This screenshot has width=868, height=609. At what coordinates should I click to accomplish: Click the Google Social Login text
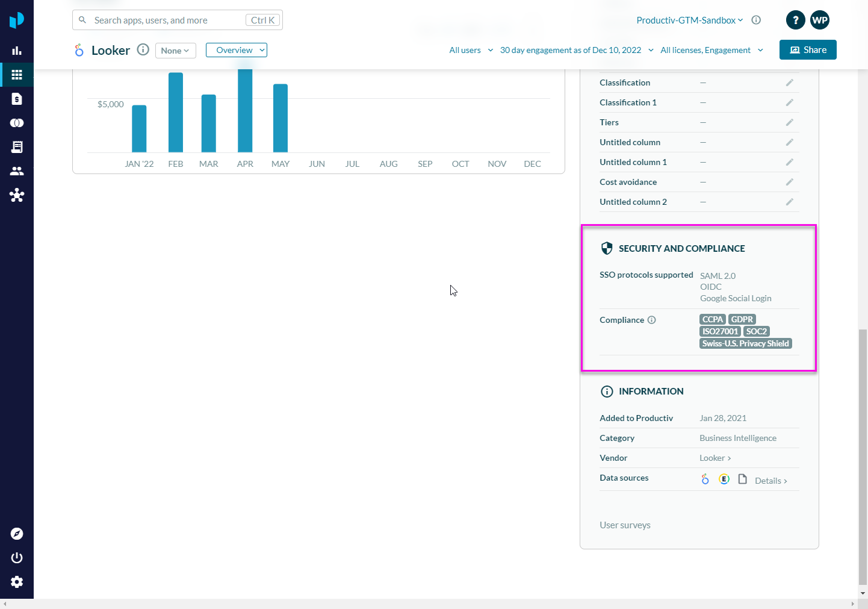(x=736, y=298)
